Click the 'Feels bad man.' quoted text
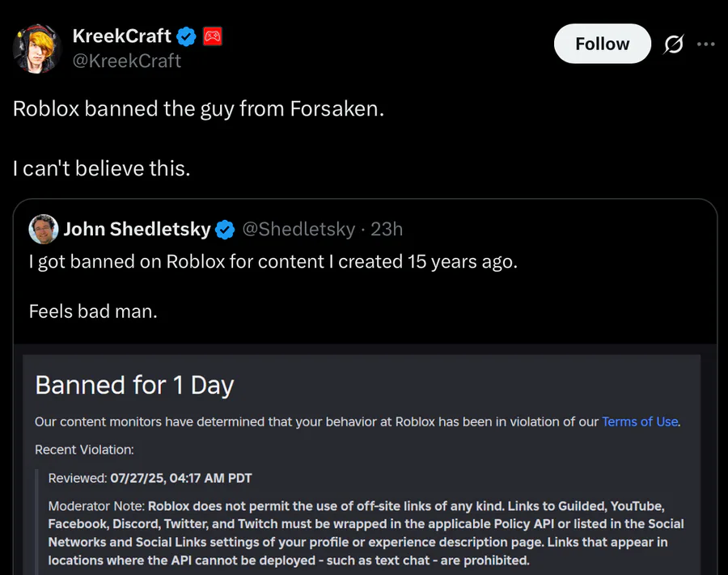This screenshot has height=575, width=728. [93, 311]
